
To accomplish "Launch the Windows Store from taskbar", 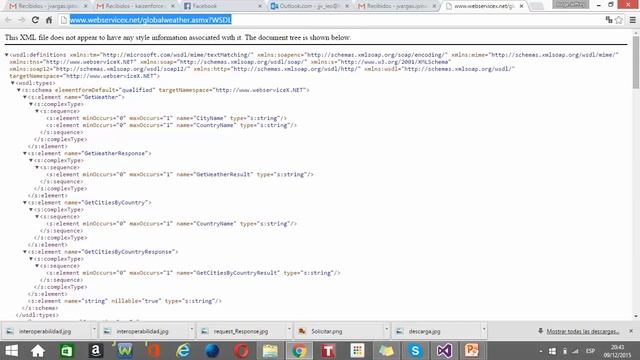I will [x=67, y=351].
